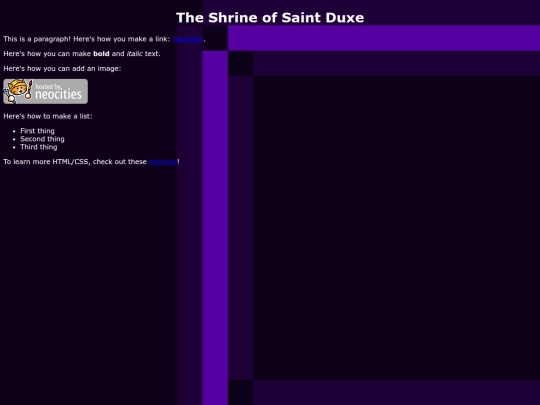Click 'Here's how you can add an image:' text
Image resolution: width=540 pixels, height=405 pixels.
coord(62,69)
